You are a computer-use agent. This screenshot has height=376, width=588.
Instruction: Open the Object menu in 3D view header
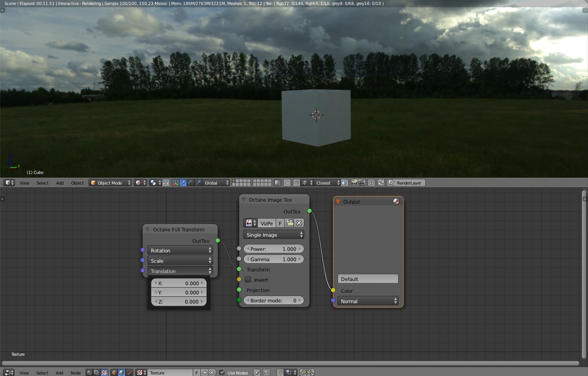(x=78, y=183)
